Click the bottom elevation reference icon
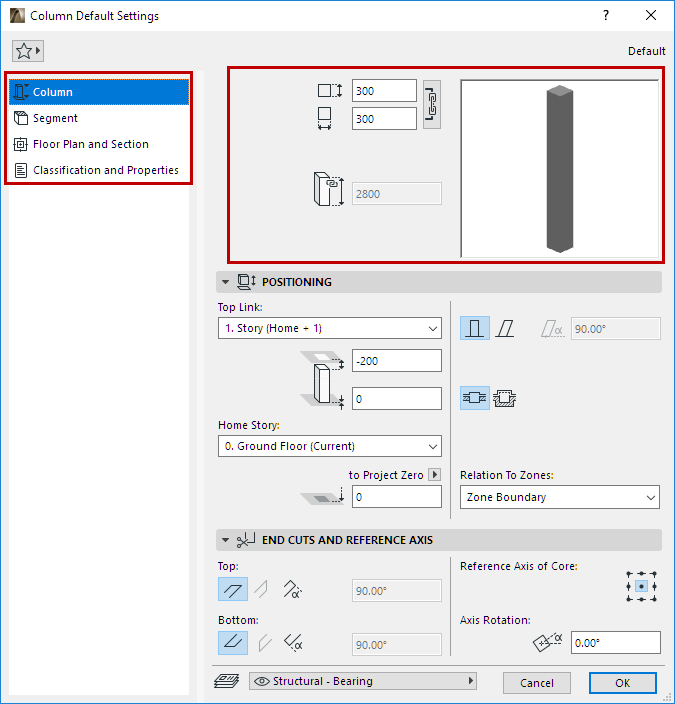 [x=322, y=497]
